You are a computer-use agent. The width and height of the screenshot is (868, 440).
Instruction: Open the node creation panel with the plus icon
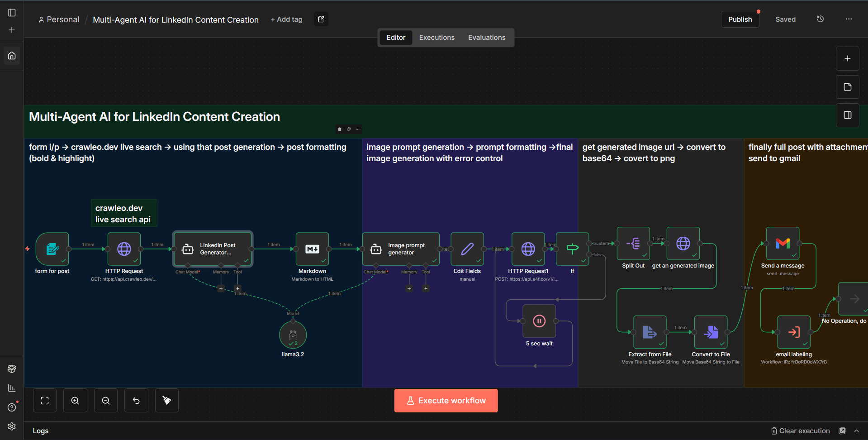coord(847,58)
